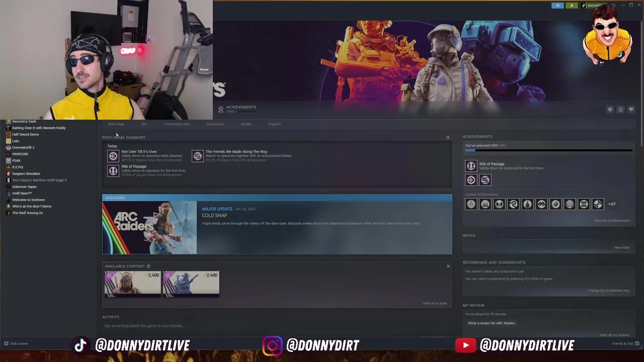Click View all in store link
Screen dimensions: 644x362
point(435,303)
